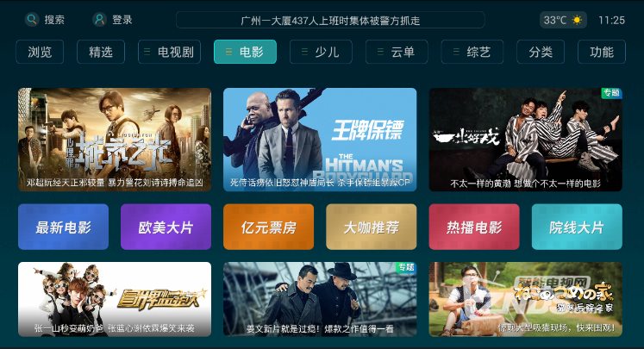Open the 最新电影 category

63,227
